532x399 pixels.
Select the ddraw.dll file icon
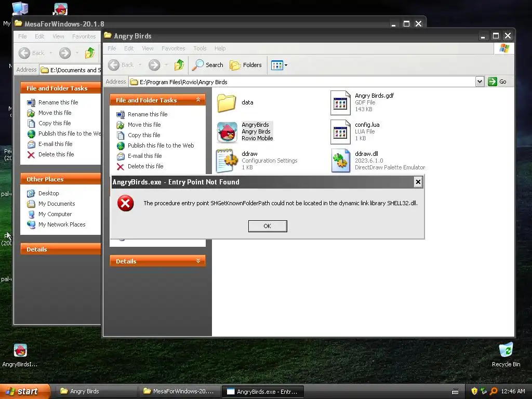(x=341, y=161)
